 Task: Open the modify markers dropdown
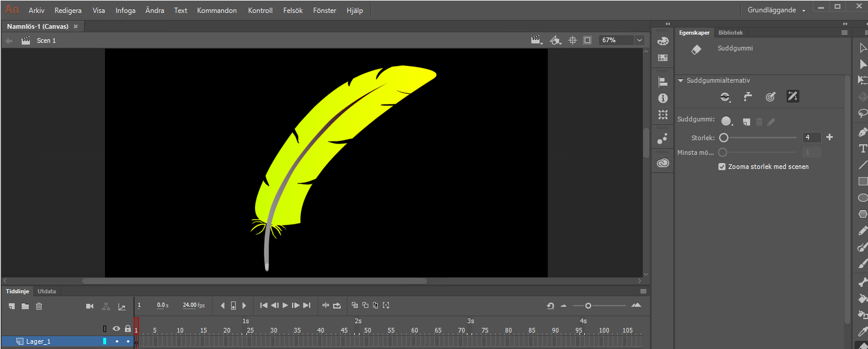pyautogui.click(x=386, y=306)
